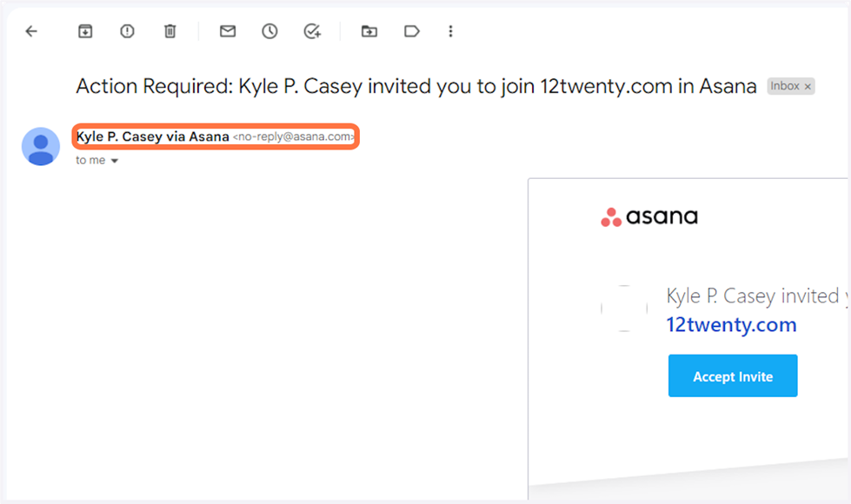Go back to the inbox list

32,31
